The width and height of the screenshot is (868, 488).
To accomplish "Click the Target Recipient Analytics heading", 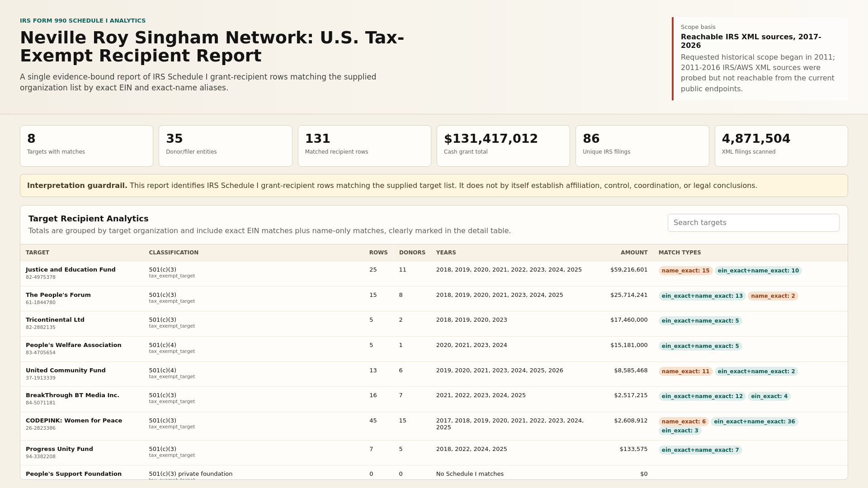I will click(x=89, y=219).
